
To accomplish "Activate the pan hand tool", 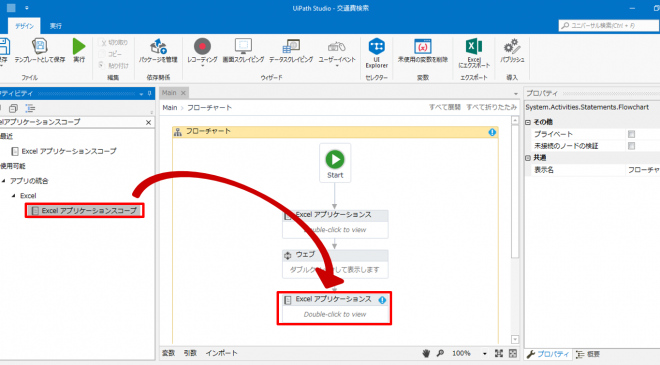I will [426, 353].
